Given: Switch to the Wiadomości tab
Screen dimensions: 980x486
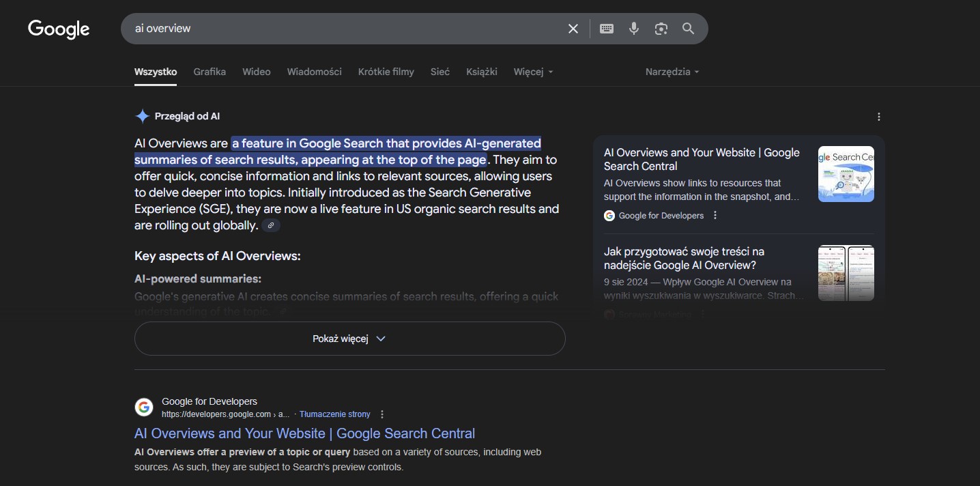Looking at the screenshot, I should (x=314, y=72).
